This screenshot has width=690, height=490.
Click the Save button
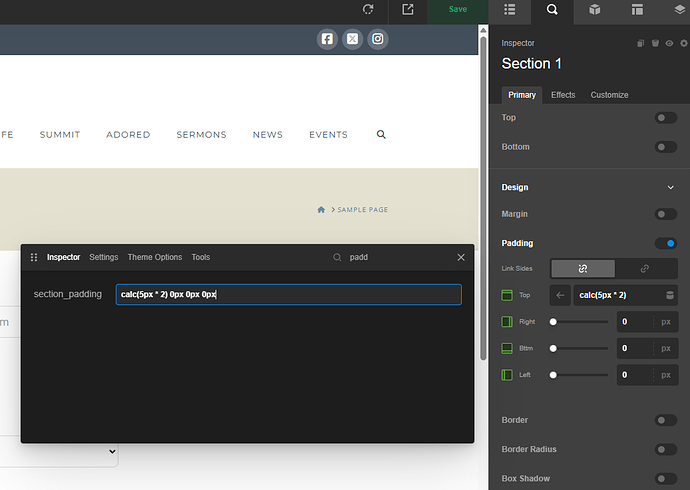point(458,10)
